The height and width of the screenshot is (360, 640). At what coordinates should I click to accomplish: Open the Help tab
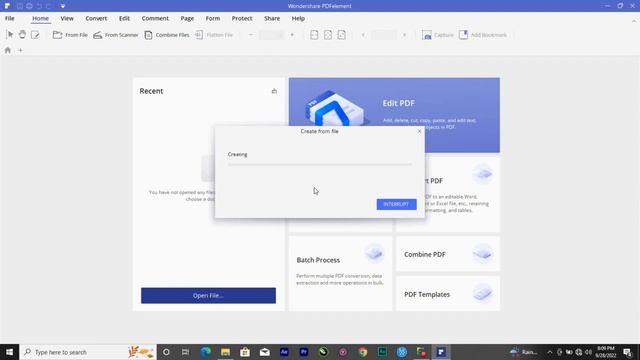298,18
